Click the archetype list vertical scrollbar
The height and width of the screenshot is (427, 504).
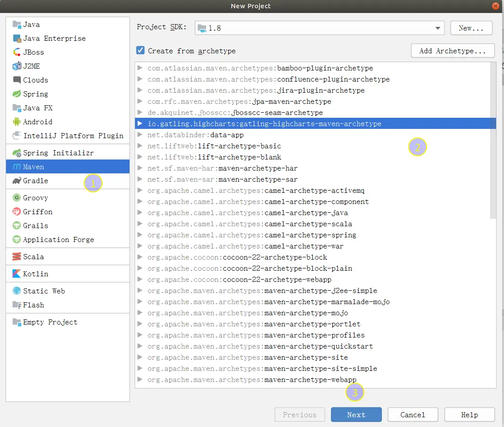click(x=493, y=140)
